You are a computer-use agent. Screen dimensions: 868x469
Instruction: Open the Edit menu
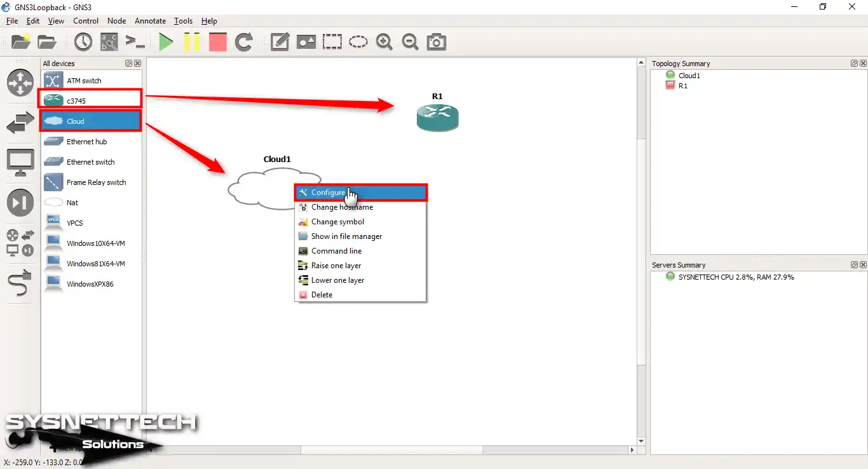(33, 21)
